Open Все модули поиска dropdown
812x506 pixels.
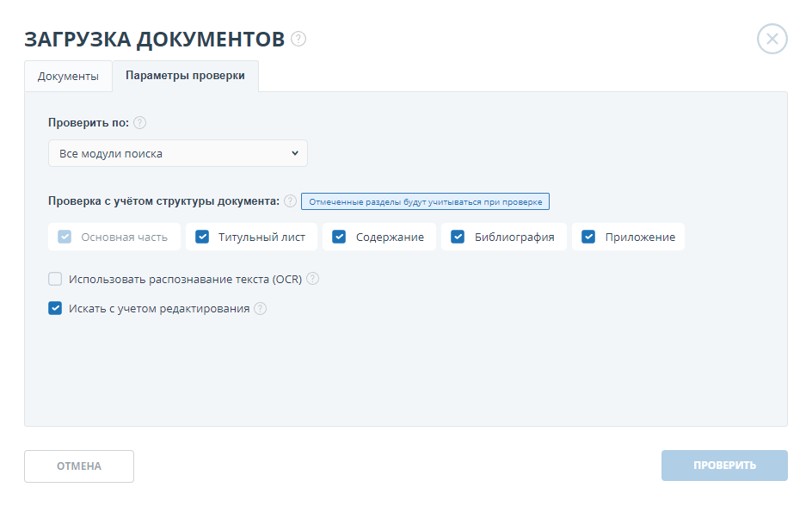coord(177,153)
